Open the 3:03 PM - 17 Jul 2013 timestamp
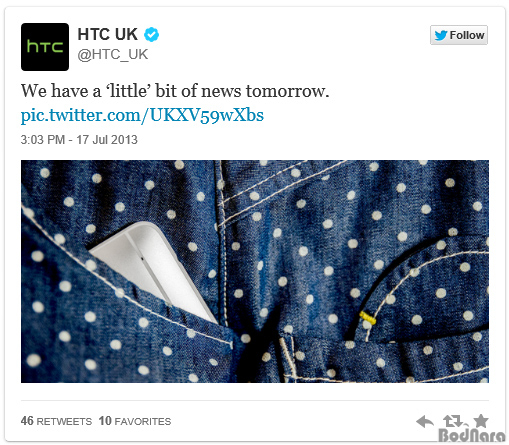 (x=79, y=140)
